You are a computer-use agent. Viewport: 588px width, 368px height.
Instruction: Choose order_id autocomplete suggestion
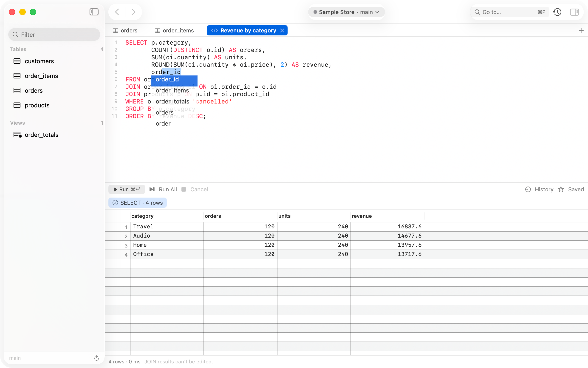click(174, 79)
